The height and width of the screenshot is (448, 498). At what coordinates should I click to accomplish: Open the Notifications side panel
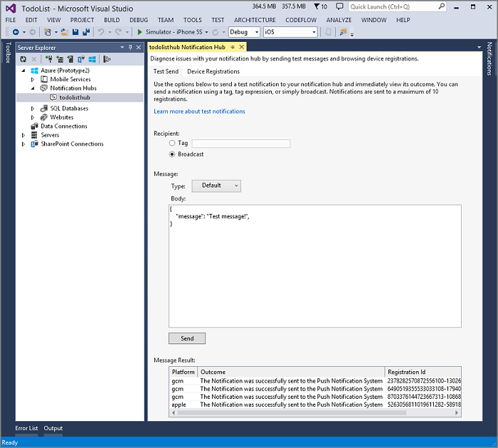pyautogui.click(x=489, y=59)
